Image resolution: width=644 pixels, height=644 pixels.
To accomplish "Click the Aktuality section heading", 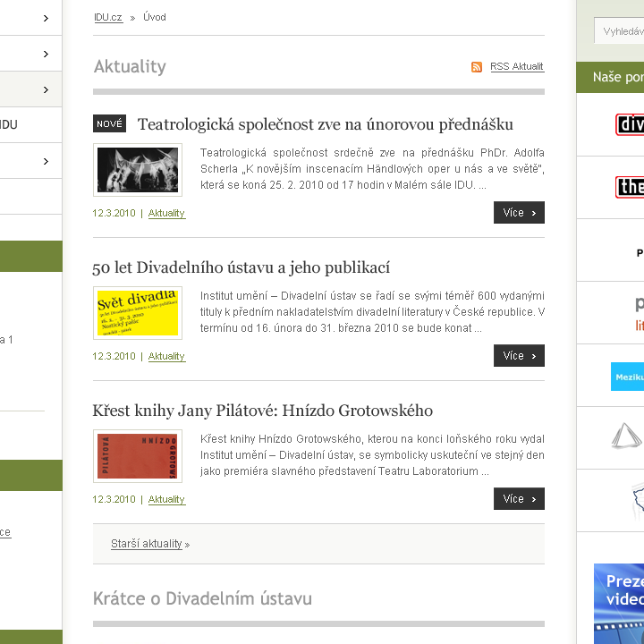I will (130, 66).
